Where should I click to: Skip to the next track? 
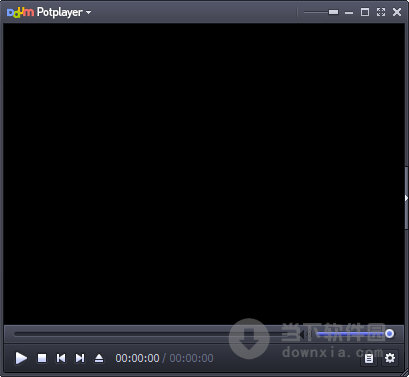pos(80,358)
